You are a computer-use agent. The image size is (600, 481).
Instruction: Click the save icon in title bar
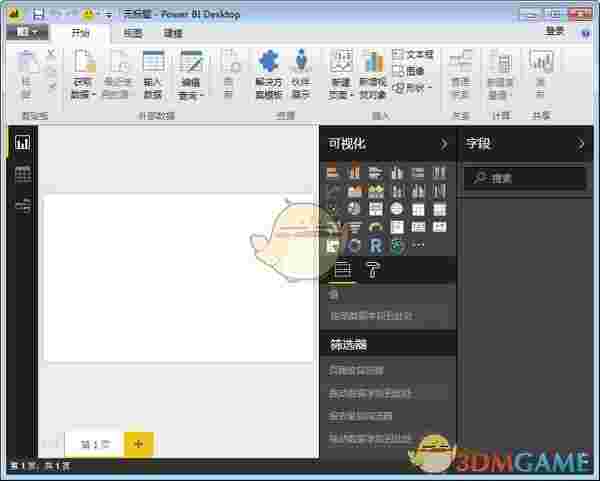click(38, 15)
